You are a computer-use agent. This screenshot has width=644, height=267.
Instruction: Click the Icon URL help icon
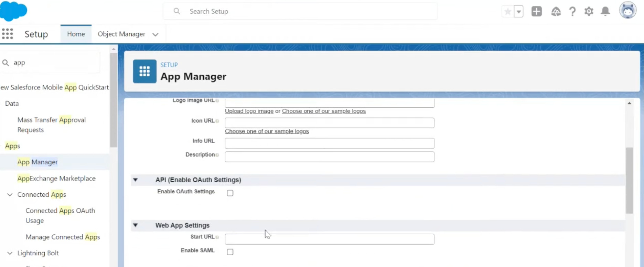click(x=217, y=121)
